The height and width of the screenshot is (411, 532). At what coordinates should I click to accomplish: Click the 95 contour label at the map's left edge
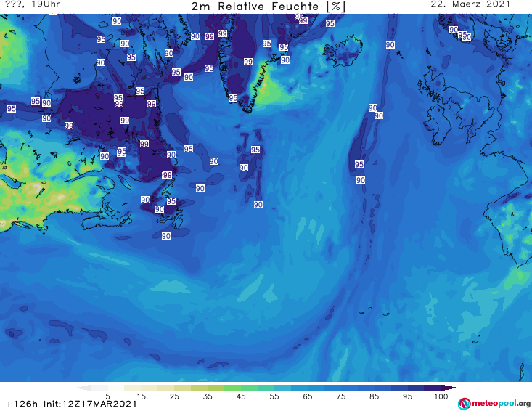coord(11,108)
